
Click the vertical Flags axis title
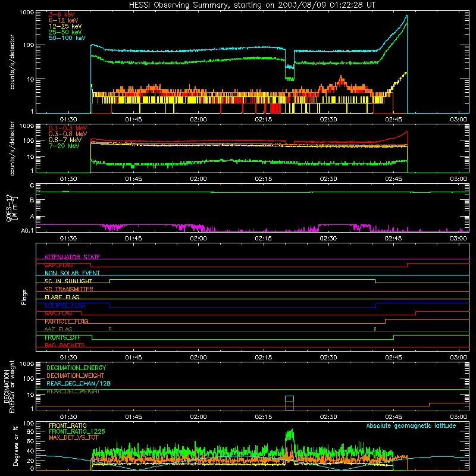pyautogui.click(x=24, y=297)
